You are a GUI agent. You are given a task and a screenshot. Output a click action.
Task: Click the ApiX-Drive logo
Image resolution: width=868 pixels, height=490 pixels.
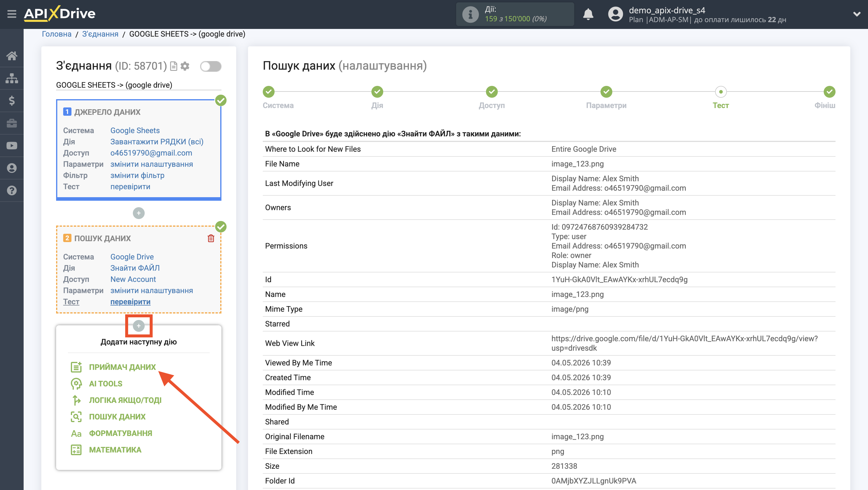60,14
